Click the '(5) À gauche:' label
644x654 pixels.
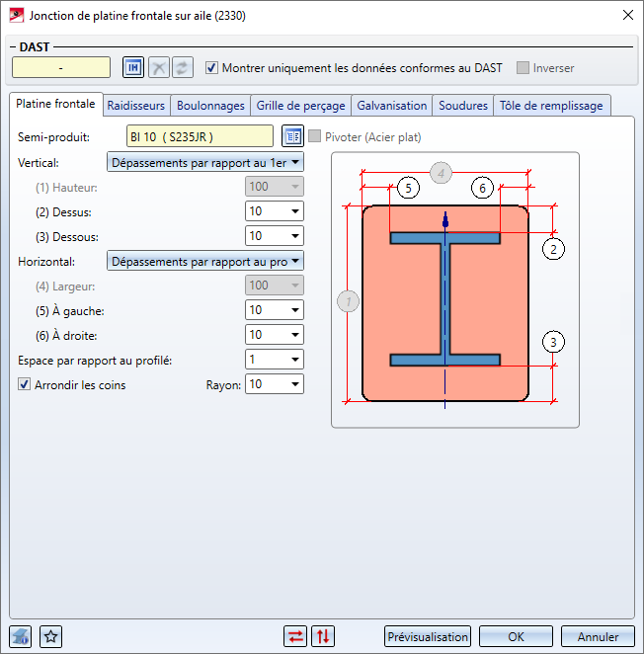pyautogui.click(x=70, y=311)
